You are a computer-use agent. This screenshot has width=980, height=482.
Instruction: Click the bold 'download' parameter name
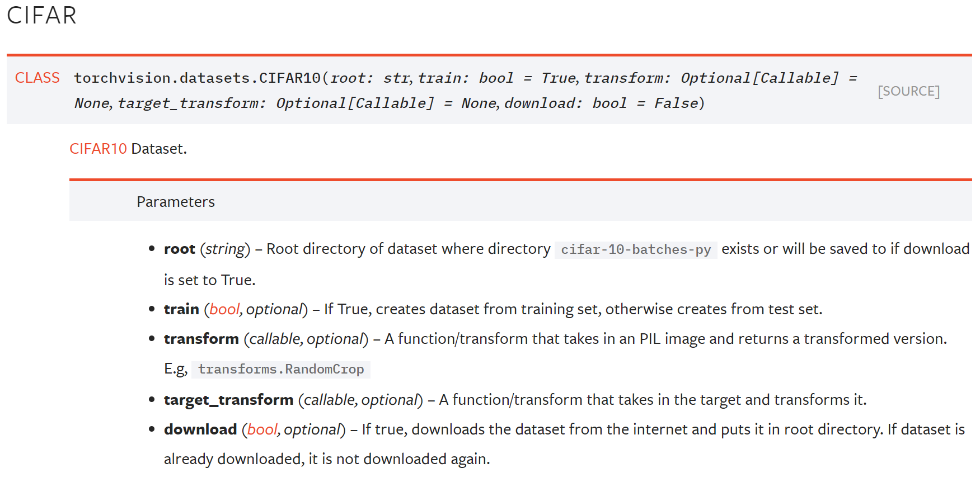click(x=200, y=429)
